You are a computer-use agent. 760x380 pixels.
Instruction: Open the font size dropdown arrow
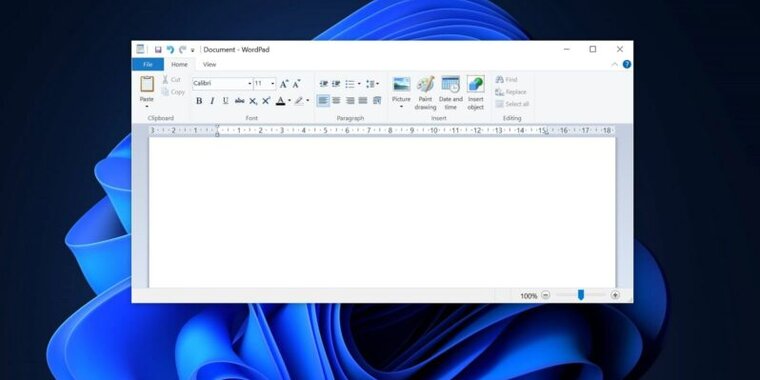tap(272, 83)
